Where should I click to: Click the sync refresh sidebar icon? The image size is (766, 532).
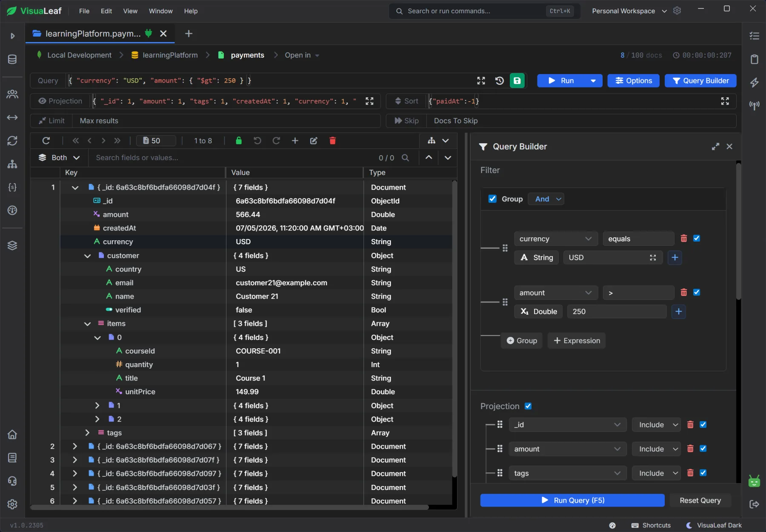(x=12, y=141)
